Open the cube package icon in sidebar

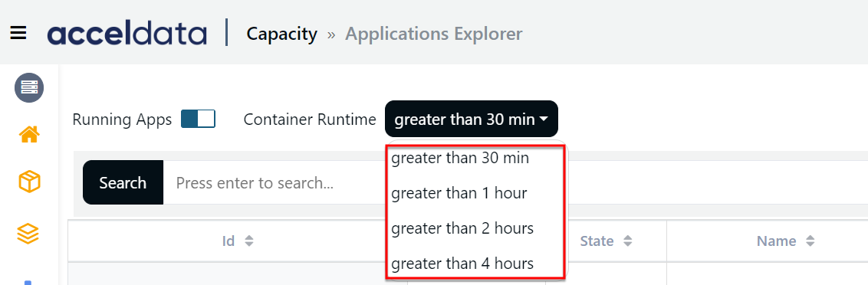coord(29,181)
